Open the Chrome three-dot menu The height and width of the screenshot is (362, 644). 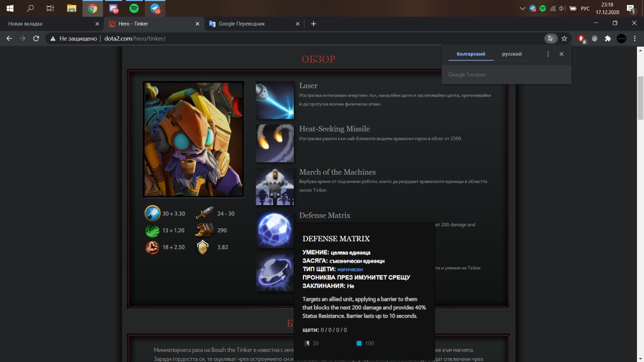coord(634,38)
